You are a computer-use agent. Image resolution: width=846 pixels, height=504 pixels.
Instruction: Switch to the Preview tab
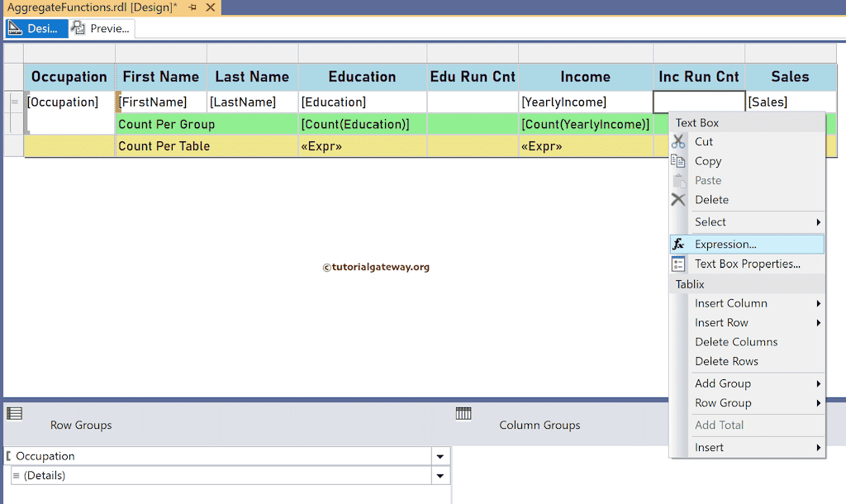click(x=102, y=29)
